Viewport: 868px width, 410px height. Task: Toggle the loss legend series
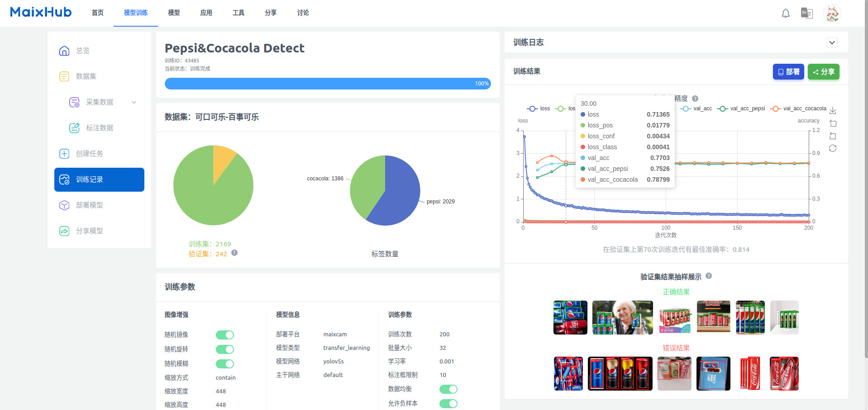(539, 108)
